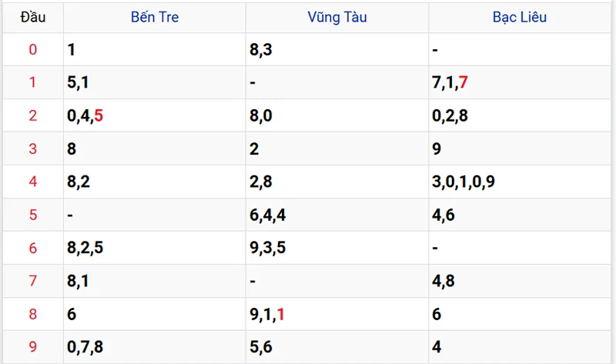Viewport: 616px width, 364px height.
Task: Click Vũng Tàu cell showing 8,3
Action: 263,50
